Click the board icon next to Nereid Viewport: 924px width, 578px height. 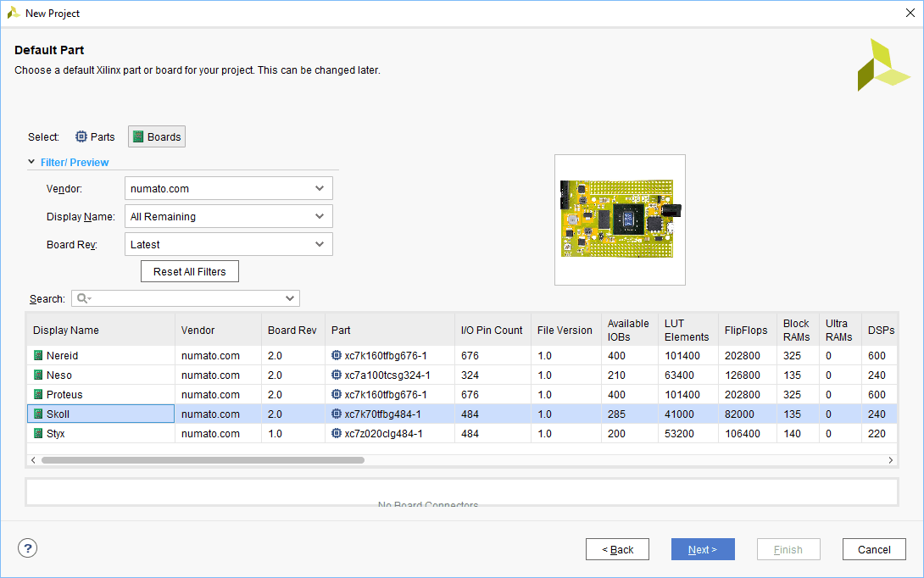[38, 356]
